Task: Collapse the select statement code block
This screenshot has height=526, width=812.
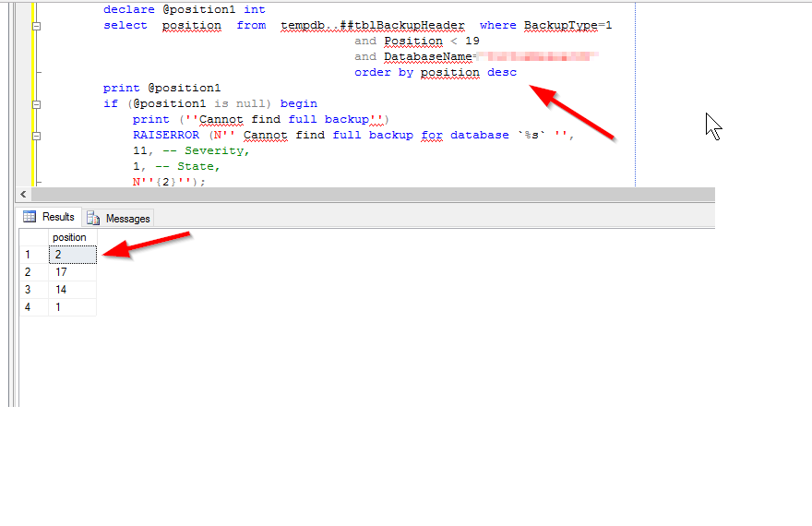Action: coord(36,26)
